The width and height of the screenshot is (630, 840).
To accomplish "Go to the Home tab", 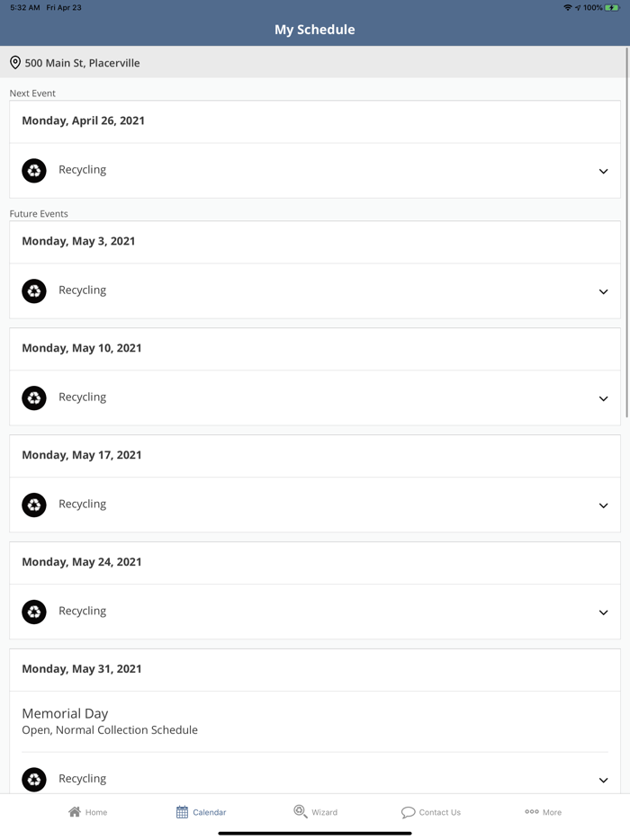I will pos(88,812).
